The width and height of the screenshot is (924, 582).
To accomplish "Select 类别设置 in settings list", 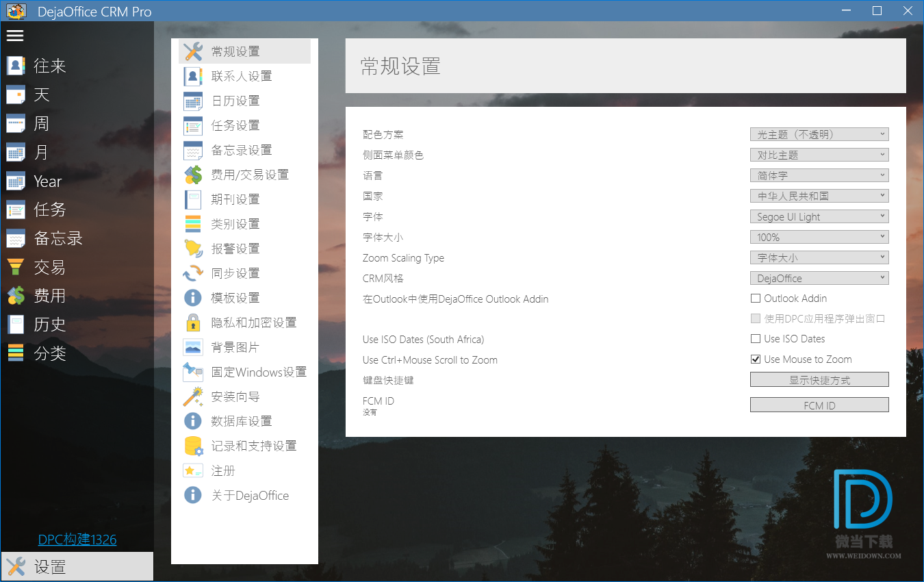I will pos(244,224).
